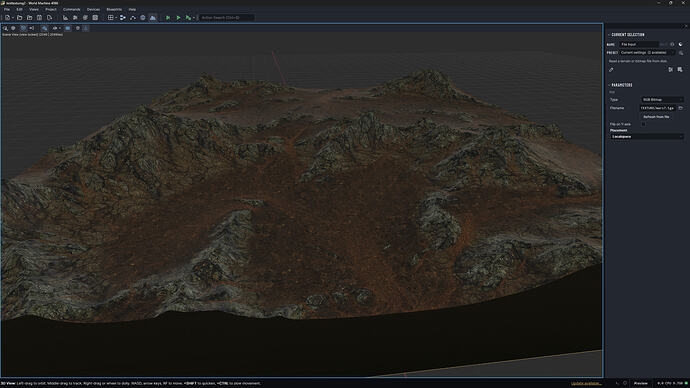Switch to the Explorer globe view icon
The height and width of the screenshot is (388, 690).
pos(143,18)
